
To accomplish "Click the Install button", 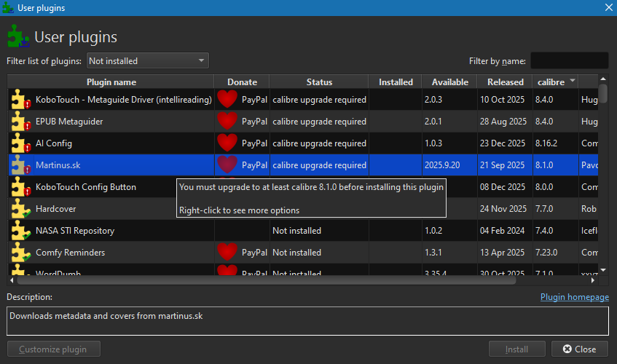I will click(x=517, y=349).
